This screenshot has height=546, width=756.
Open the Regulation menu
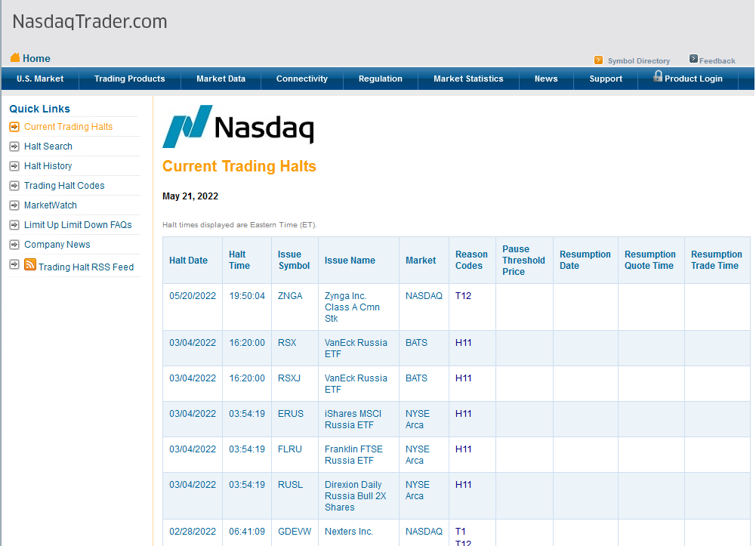pos(381,79)
